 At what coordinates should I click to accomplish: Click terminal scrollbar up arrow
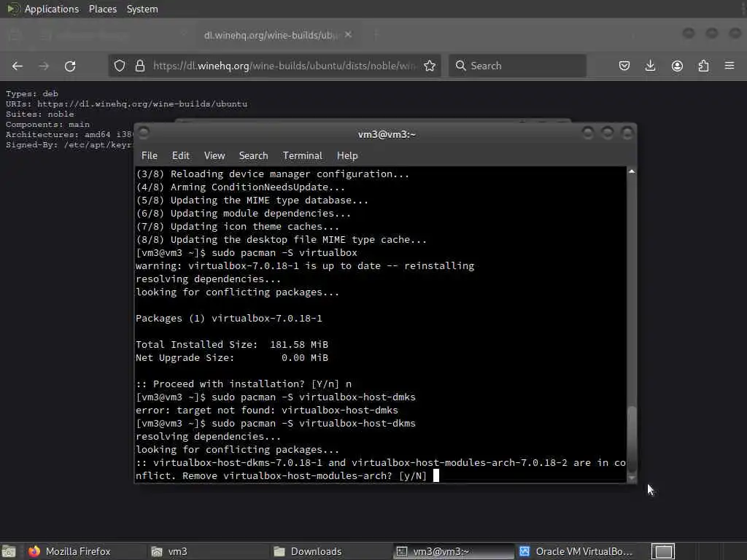[x=632, y=171]
